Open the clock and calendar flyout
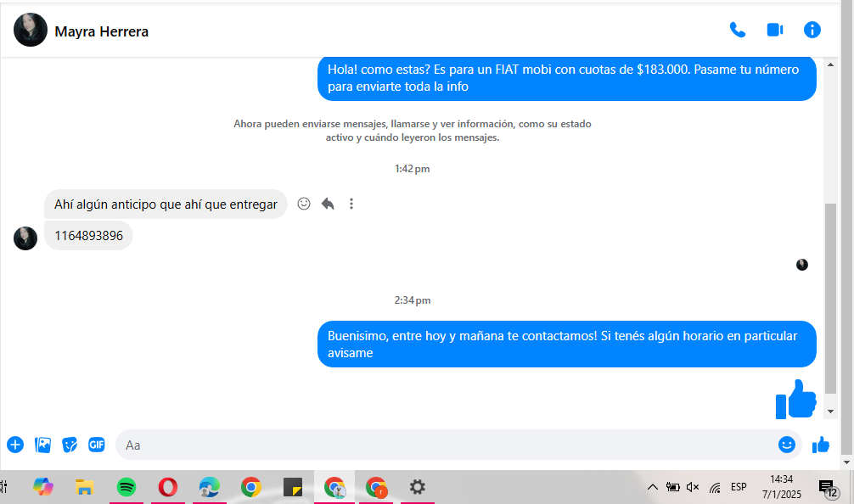The width and height of the screenshot is (854, 504). tap(782, 486)
